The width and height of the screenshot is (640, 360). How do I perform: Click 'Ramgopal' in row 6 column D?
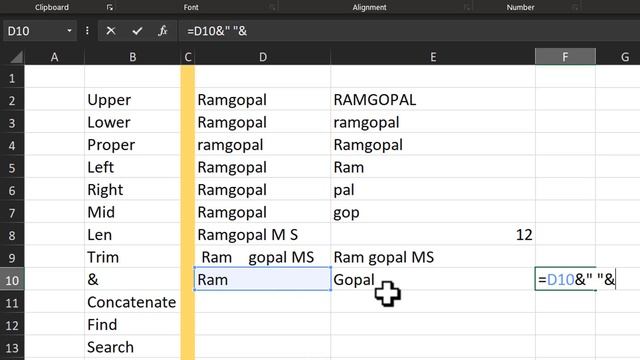(x=263, y=190)
